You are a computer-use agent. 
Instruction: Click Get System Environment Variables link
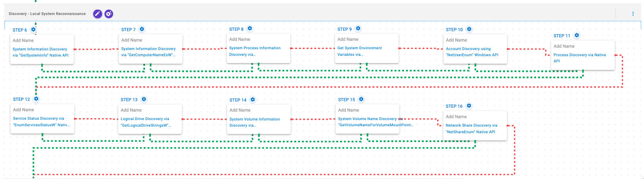tap(359, 51)
